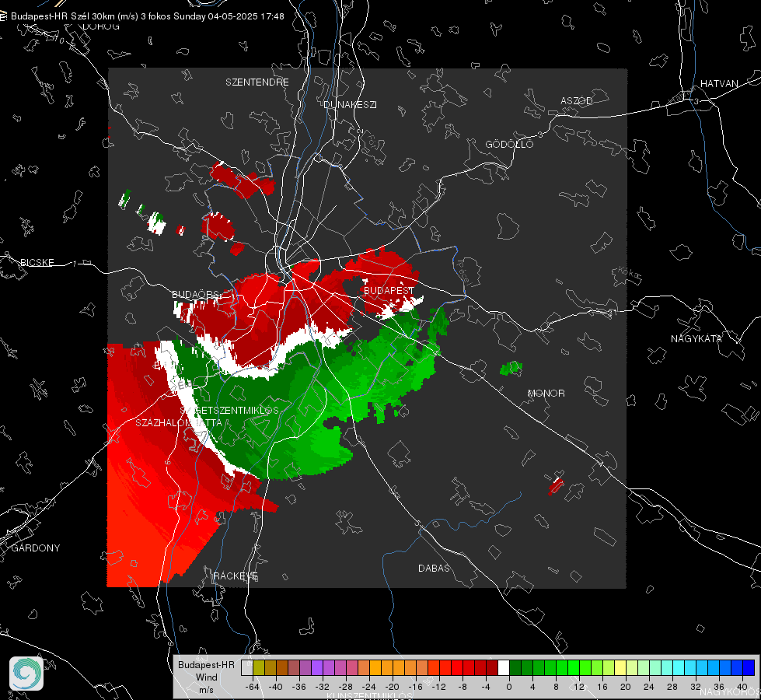The width and height of the screenshot is (761, 700).
Task: Click the RACKEVE map label
Action: (236, 576)
